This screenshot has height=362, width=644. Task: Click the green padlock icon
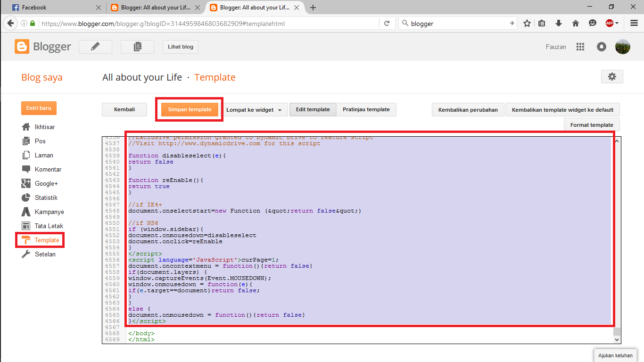coord(33,23)
